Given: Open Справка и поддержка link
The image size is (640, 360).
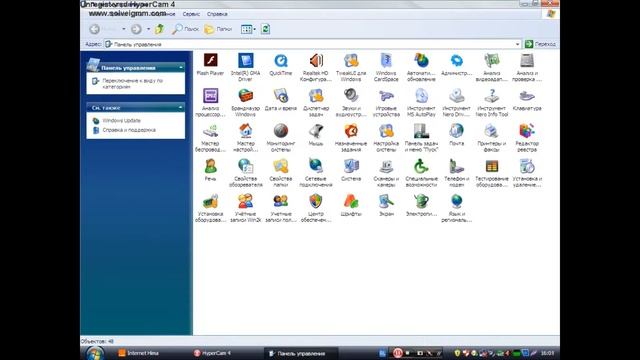Looking at the screenshot, I should (129, 130).
